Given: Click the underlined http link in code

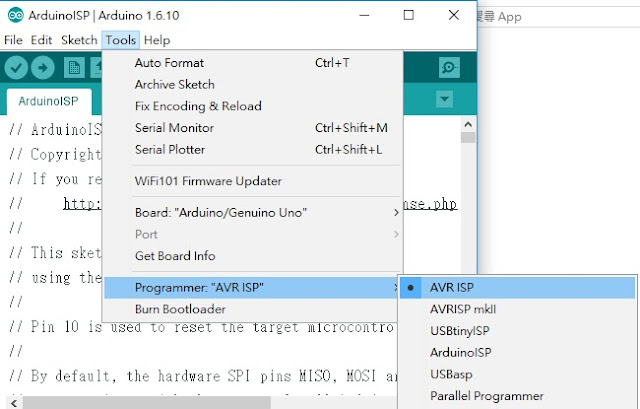Looking at the screenshot, I should (x=82, y=203).
